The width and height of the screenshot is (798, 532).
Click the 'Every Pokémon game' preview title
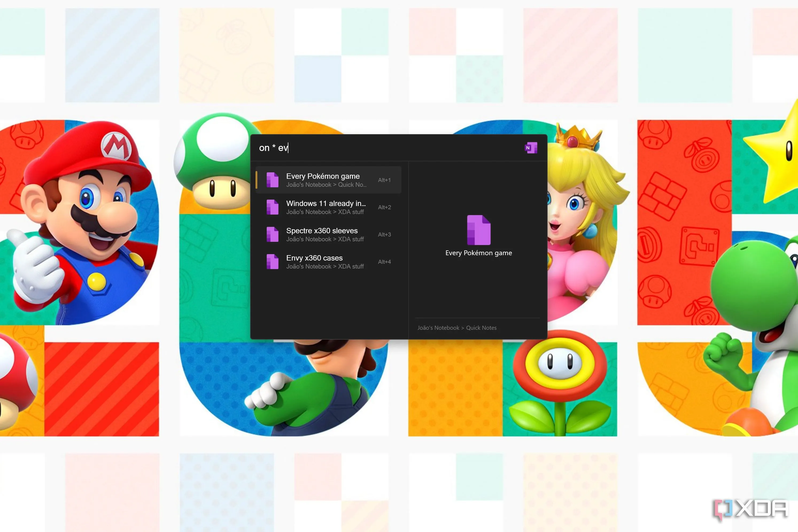479,253
